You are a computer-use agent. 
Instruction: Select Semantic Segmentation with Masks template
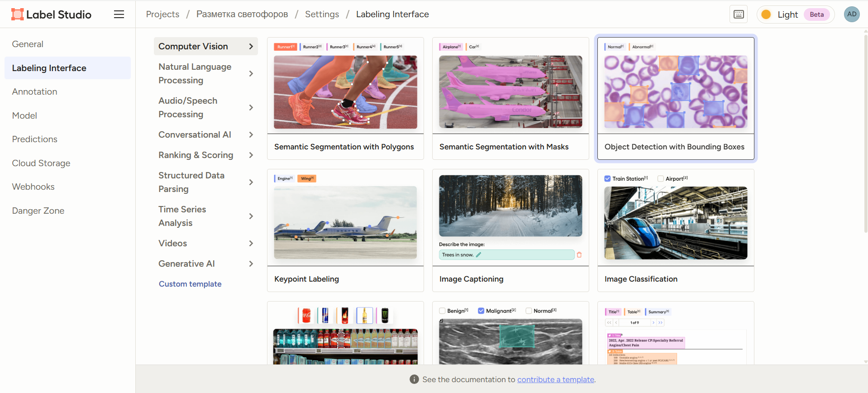click(x=510, y=98)
